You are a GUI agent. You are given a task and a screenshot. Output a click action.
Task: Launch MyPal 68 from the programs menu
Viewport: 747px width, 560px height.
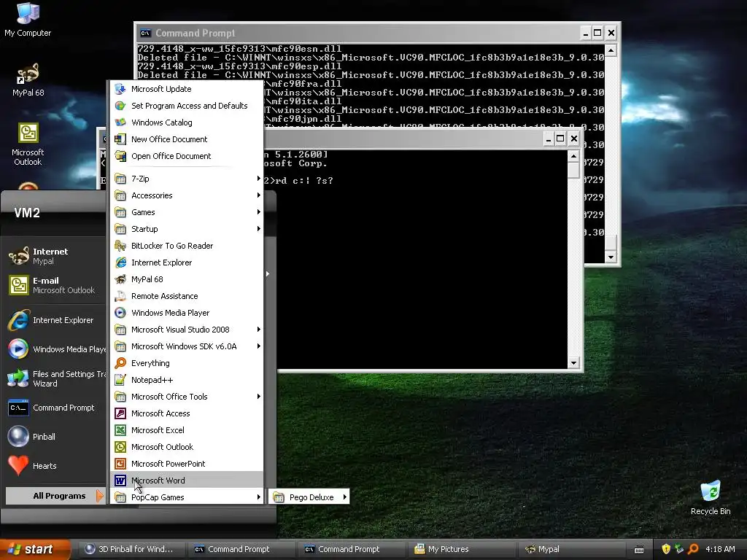(x=187, y=279)
